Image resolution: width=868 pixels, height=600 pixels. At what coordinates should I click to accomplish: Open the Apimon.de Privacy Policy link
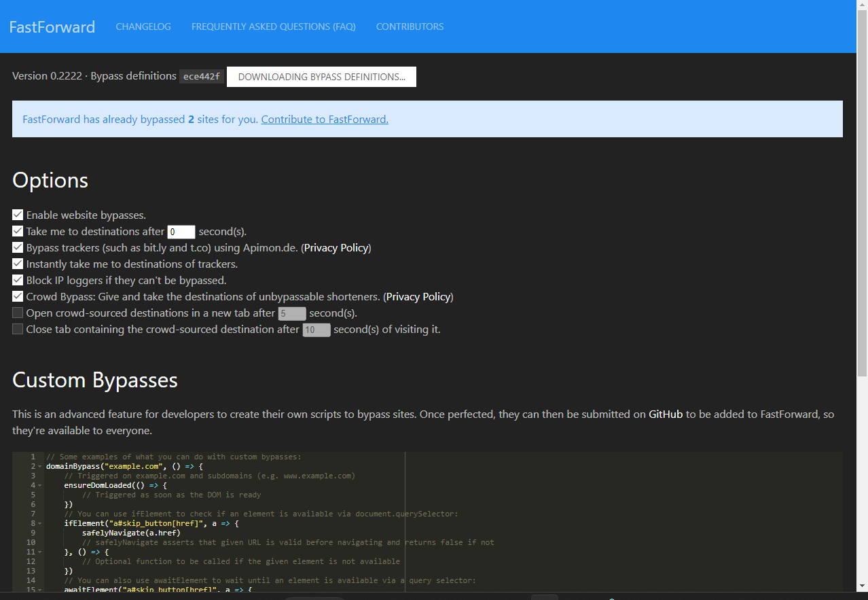click(x=336, y=247)
